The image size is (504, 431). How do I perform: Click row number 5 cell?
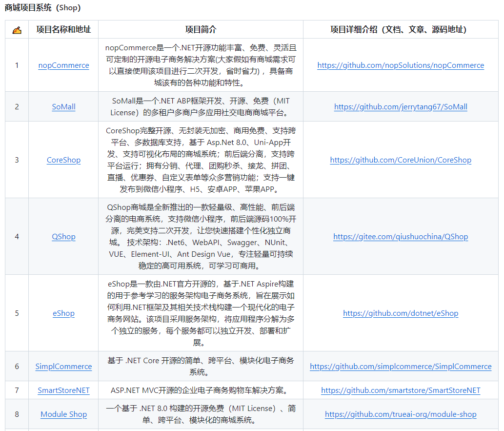[x=17, y=313]
